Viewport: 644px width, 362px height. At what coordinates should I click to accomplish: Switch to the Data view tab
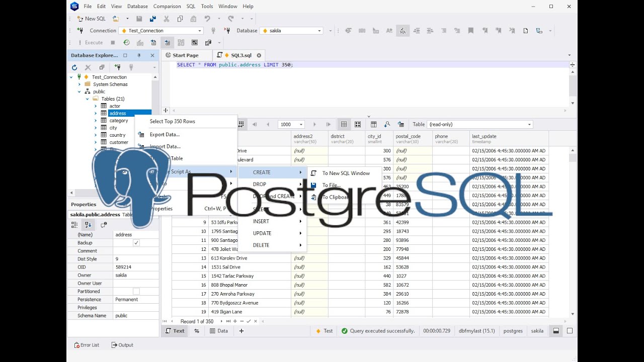tap(219, 331)
